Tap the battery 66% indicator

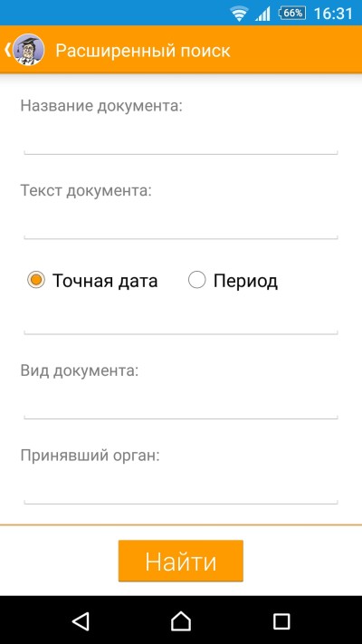[292, 14]
